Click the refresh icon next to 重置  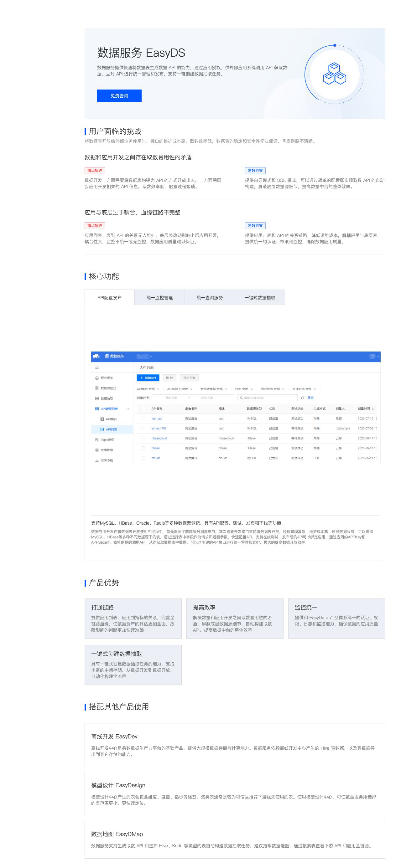pyautogui.click(x=303, y=398)
